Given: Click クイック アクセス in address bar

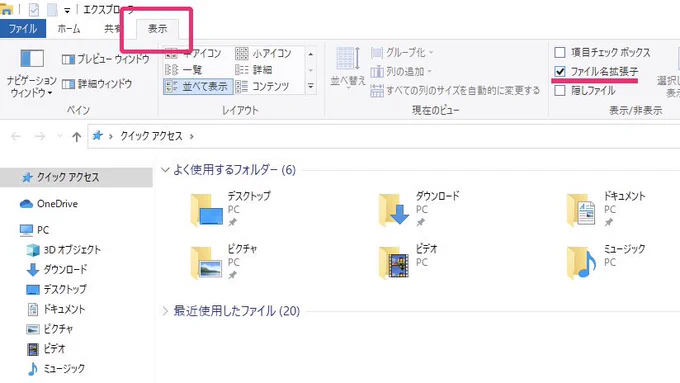Looking at the screenshot, I should coord(151,136).
